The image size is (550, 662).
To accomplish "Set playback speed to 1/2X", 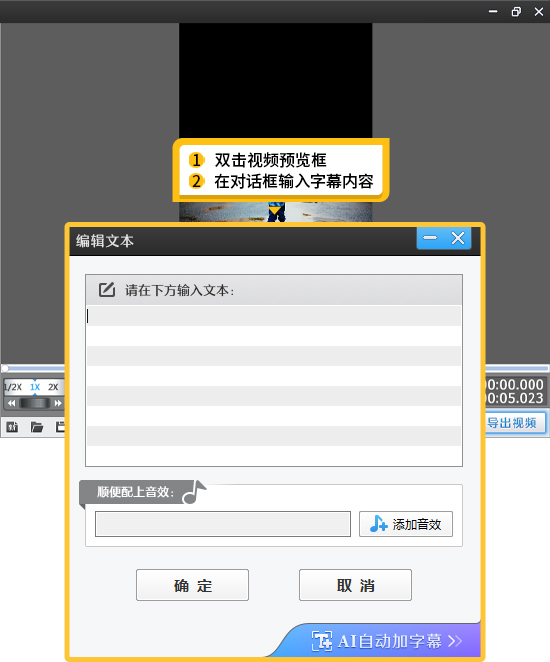I will pos(13,387).
